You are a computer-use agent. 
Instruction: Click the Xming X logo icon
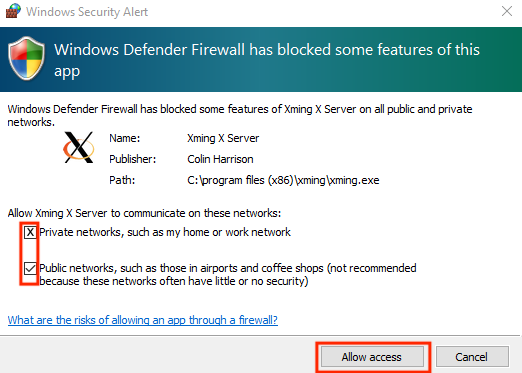click(79, 147)
